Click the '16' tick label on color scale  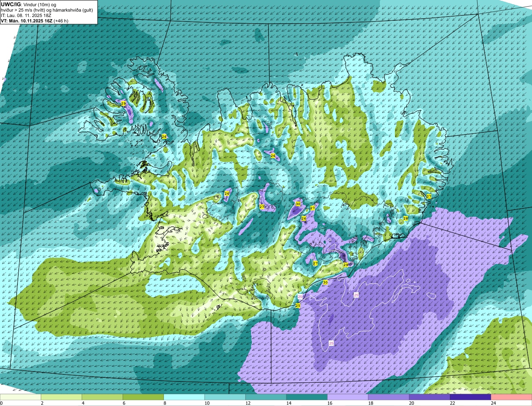tap(329, 403)
